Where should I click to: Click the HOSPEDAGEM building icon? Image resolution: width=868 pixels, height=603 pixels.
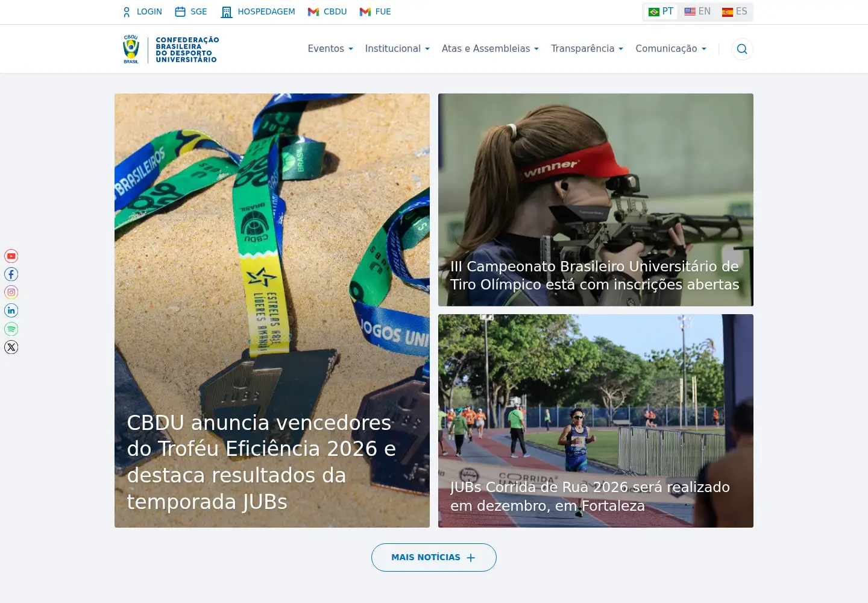pyautogui.click(x=227, y=11)
